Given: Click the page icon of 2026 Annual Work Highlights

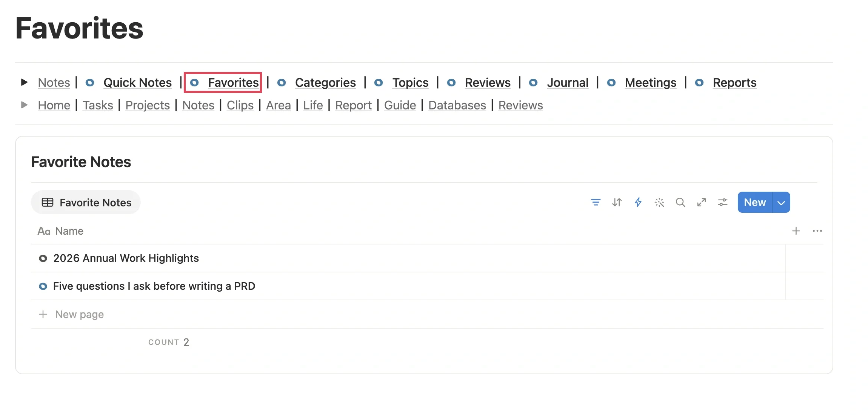Looking at the screenshot, I should pos(43,258).
